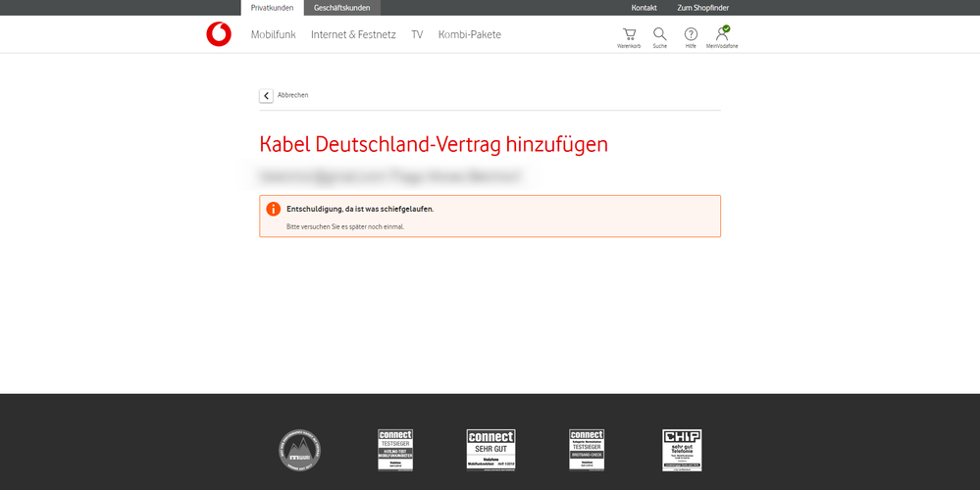This screenshot has height=490, width=980.
Task: Click the text Bitte versuchen Sie es später
Action: click(345, 226)
